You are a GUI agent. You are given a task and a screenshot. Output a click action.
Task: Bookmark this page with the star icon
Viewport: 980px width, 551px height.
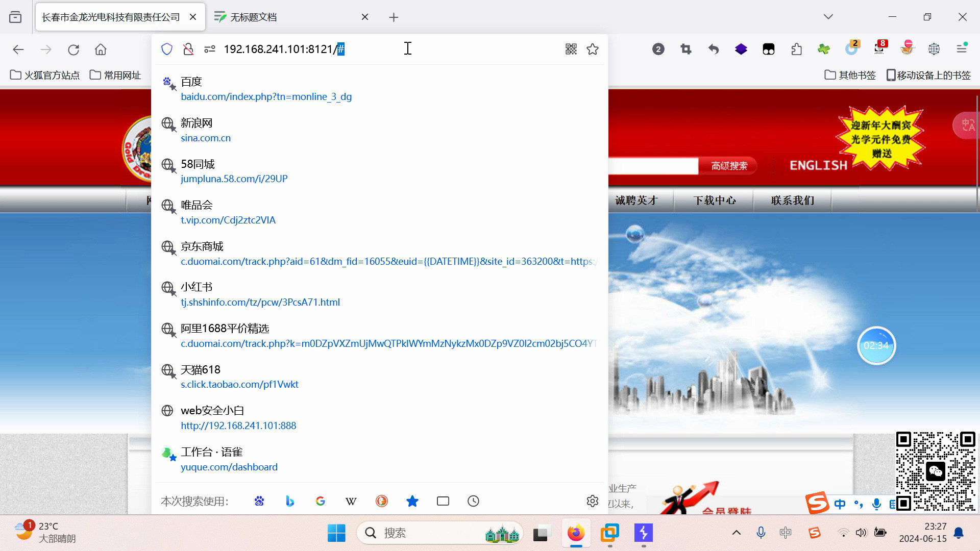coord(593,49)
